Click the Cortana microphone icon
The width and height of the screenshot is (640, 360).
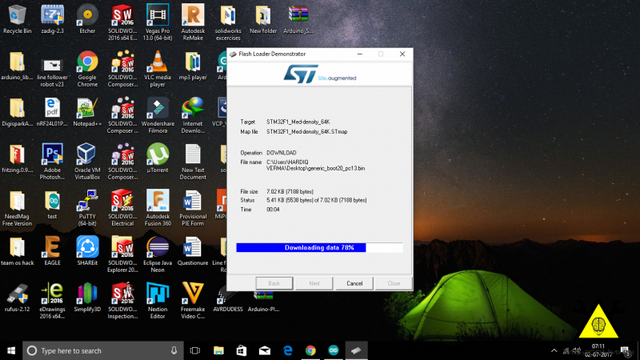point(174,351)
